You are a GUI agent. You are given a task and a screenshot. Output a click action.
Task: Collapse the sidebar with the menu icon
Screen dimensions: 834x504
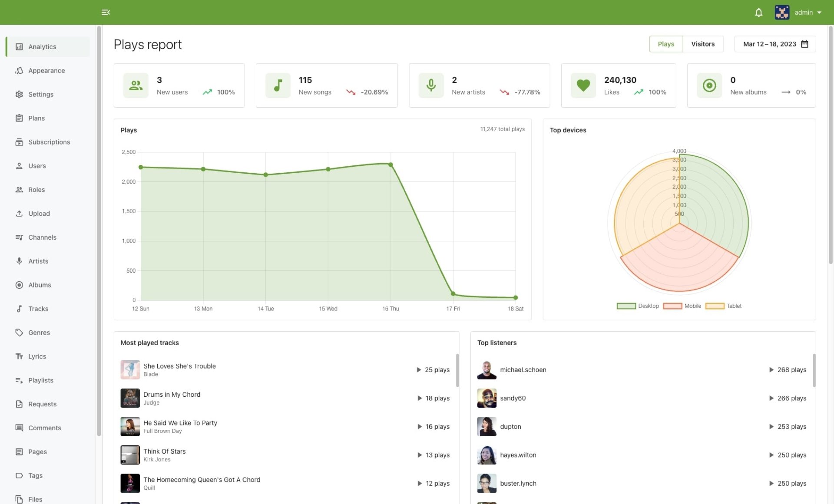[x=106, y=13]
